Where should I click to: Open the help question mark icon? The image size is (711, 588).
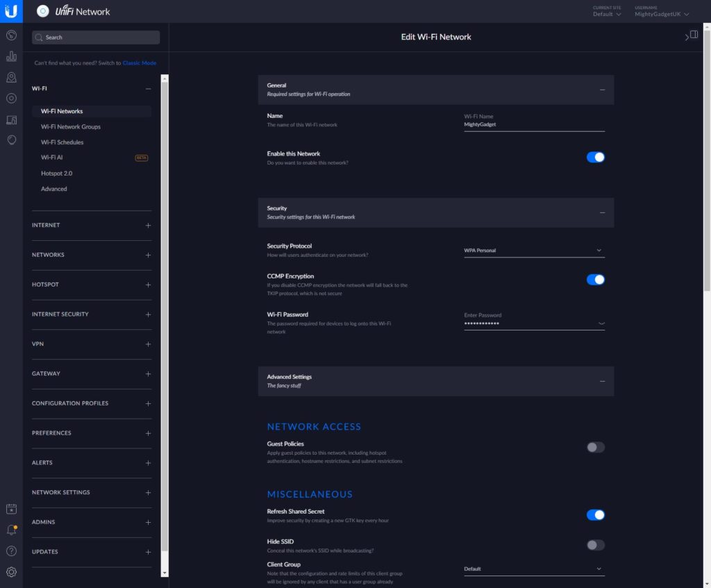11,551
